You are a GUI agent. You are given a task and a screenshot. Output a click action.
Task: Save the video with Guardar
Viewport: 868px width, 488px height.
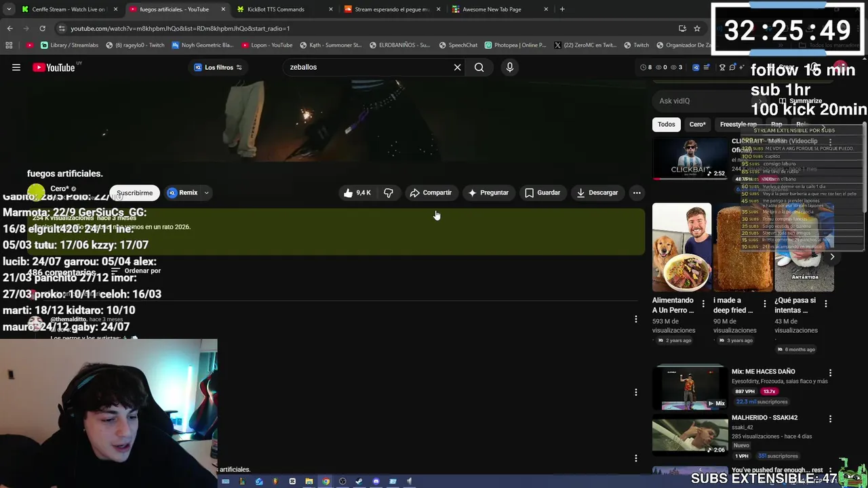click(x=542, y=192)
